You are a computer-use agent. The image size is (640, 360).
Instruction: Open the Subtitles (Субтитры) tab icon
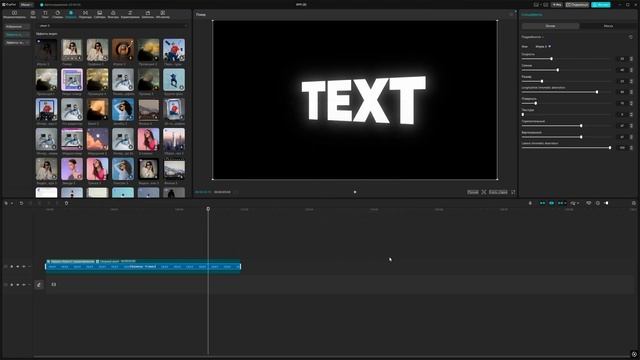100,13
